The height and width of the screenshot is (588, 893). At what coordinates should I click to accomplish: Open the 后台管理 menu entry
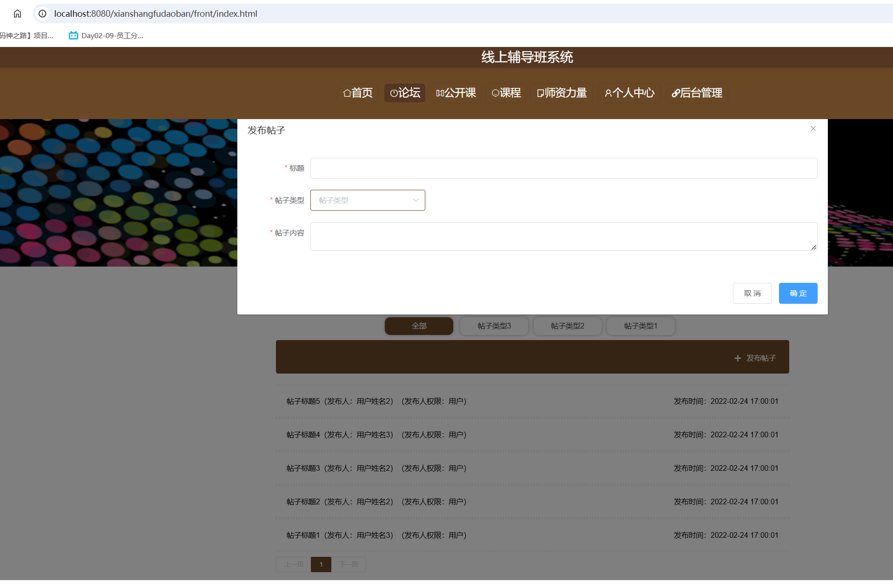(697, 93)
